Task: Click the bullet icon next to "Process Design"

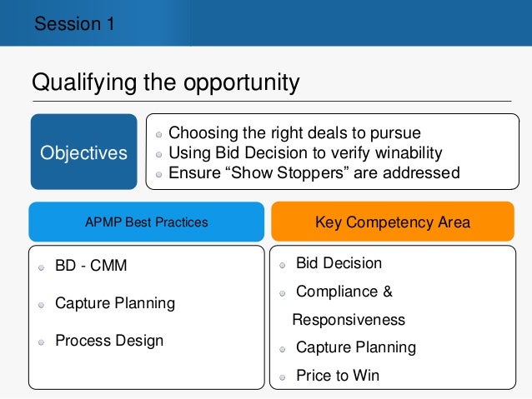Action: click(42, 342)
